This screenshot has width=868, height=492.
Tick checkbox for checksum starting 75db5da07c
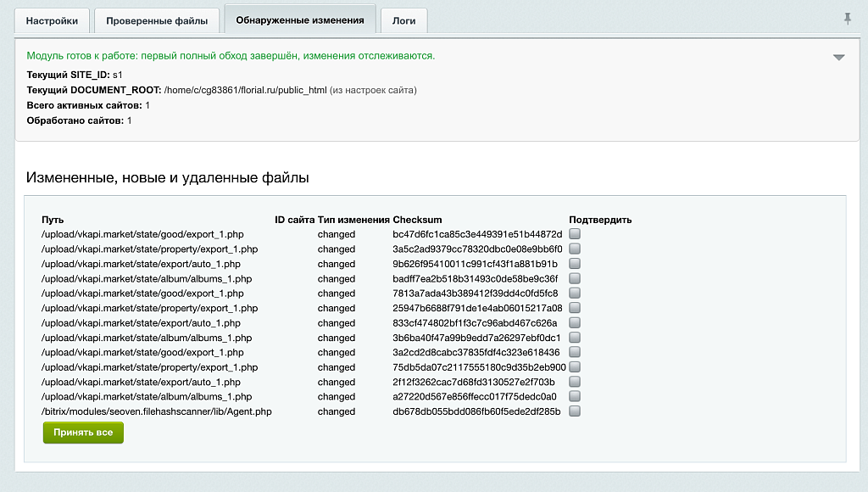point(576,367)
